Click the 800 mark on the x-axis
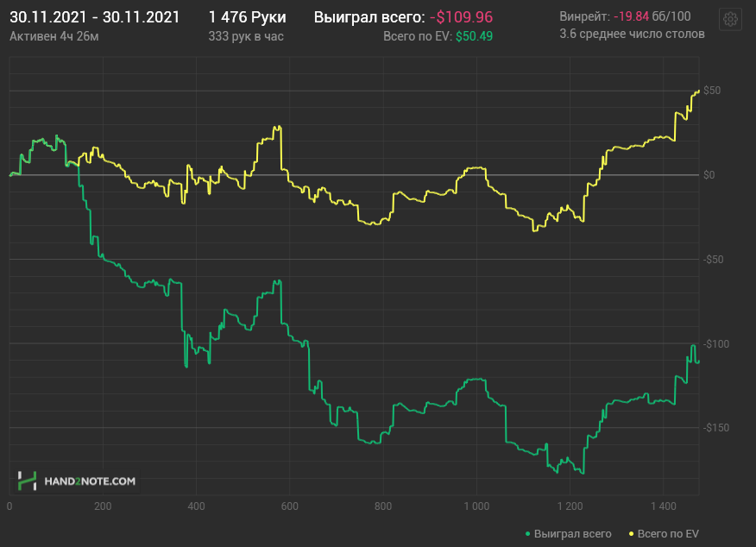756x547 pixels. coord(383,506)
